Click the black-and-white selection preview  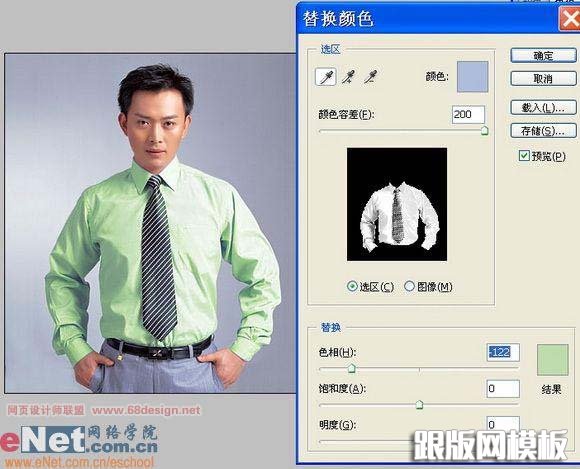pos(397,204)
